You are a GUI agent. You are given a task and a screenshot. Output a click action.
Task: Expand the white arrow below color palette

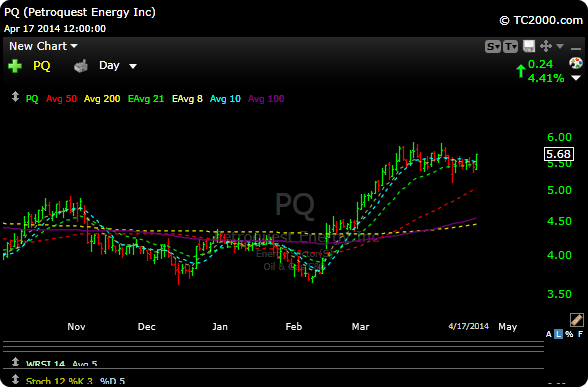(x=576, y=78)
